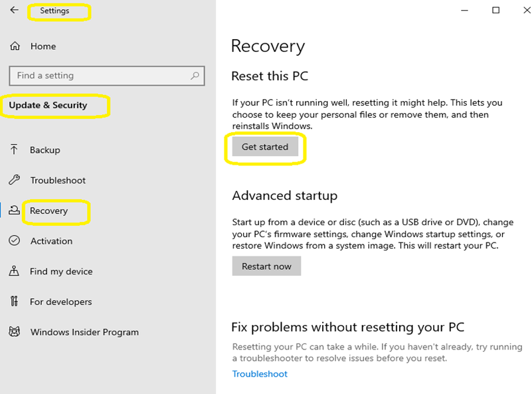
Task: Click the Restart now button
Action: (266, 266)
